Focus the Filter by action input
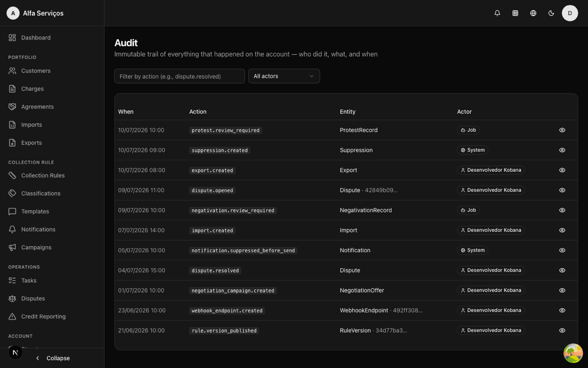 pos(180,76)
